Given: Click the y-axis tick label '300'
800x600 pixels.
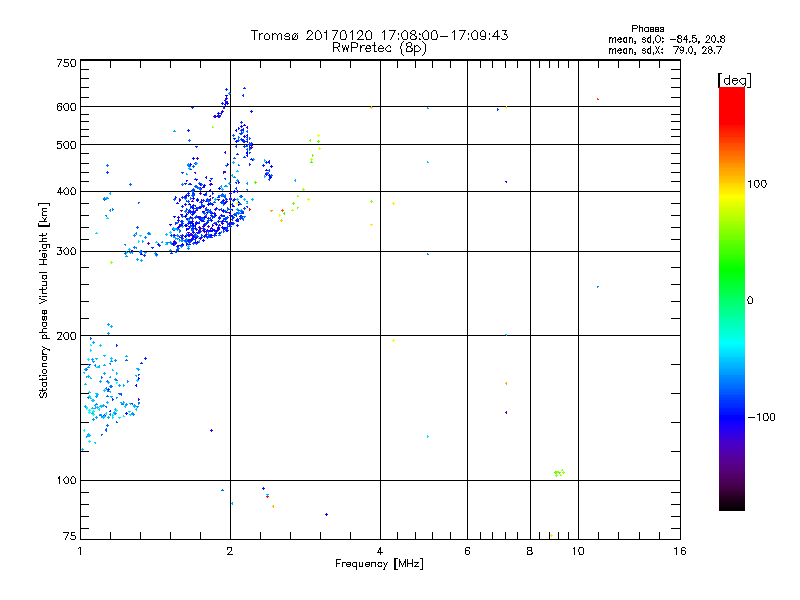Looking at the screenshot, I should point(66,252).
